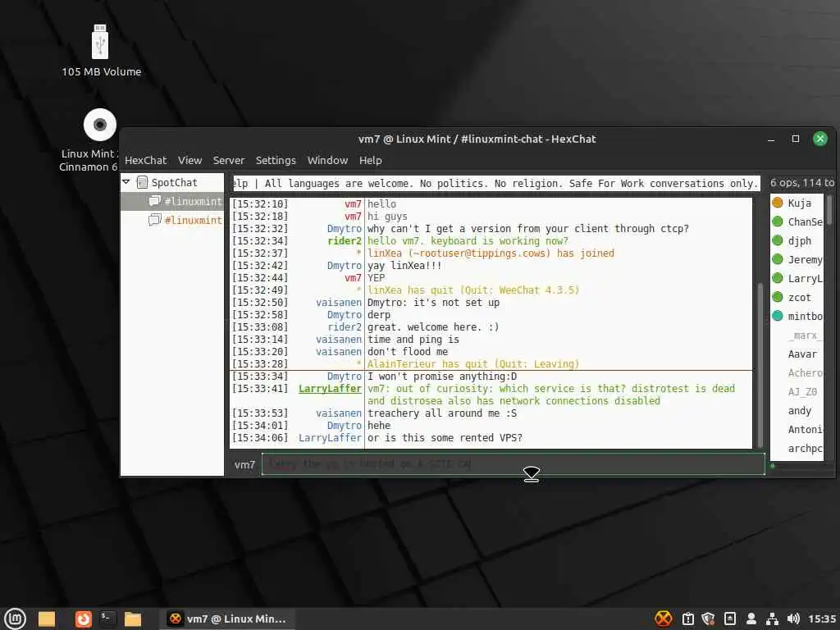Open the Terminal from the taskbar
The height and width of the screenshot is (630, 840).
click(x=107, y=619)
